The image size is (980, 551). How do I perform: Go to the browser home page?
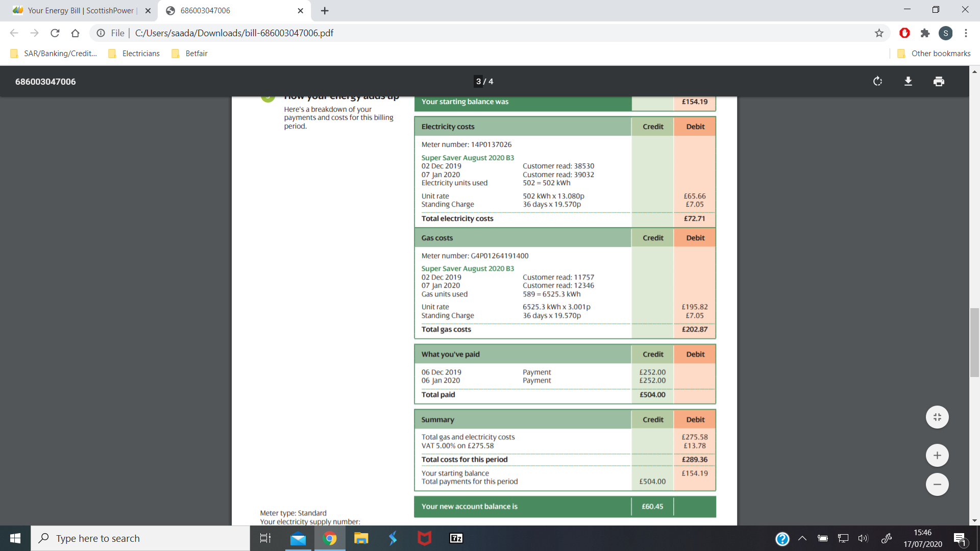pos(76,33)
